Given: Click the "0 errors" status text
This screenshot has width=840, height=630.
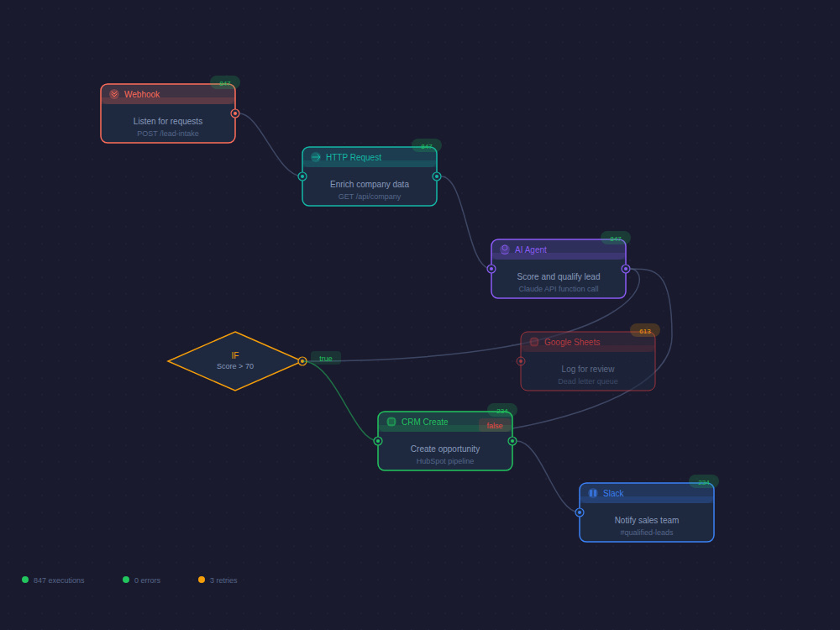Looking at the screenshot, I should (x=147, y=580).
